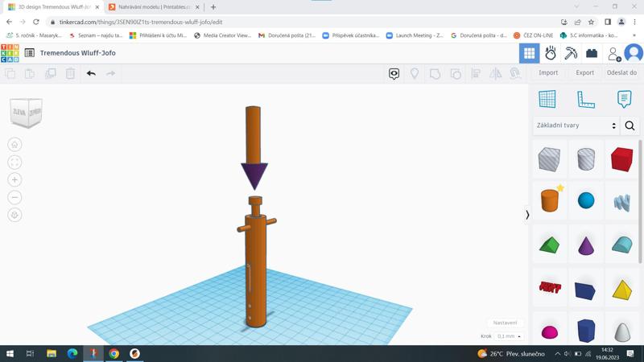Open the bricks mode icon
644x362 pixels.
[592, 53]
